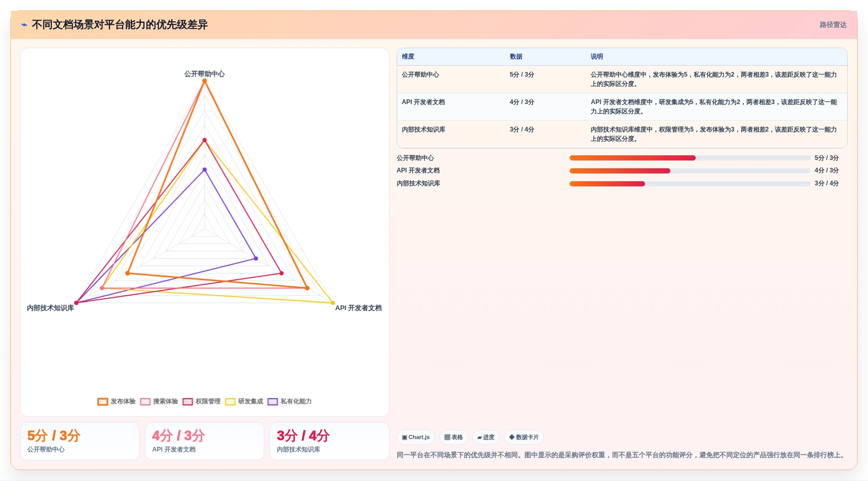This screenshot has height=481, width=868.
Task: Click the API 开发者文档 radar axis label
Action: point(358,308)
